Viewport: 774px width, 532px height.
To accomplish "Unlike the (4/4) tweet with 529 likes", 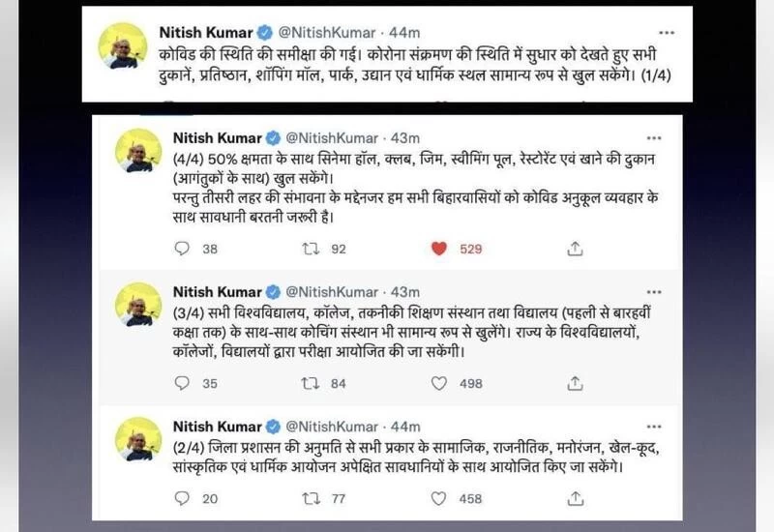I will 439,250.
